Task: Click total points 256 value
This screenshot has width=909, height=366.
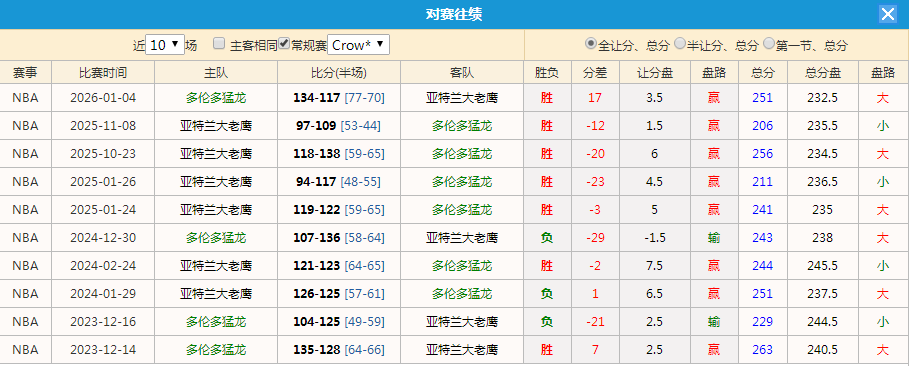Action: 763,154
